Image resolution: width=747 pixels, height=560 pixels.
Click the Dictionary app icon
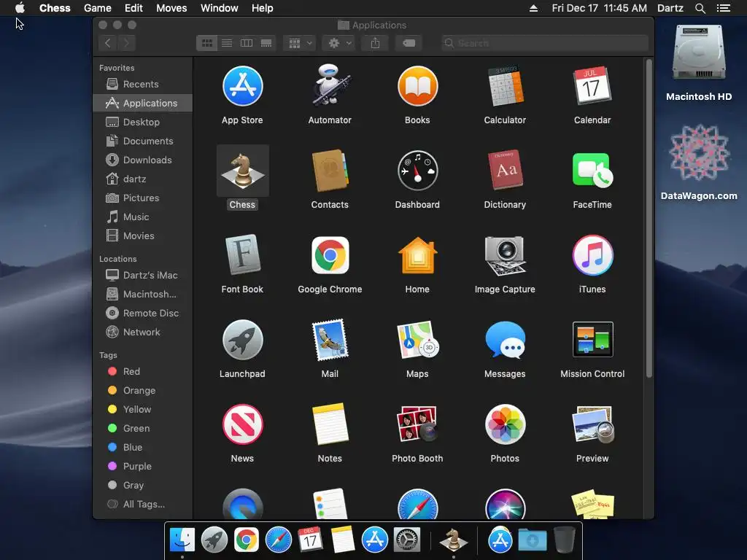(505, 170)
